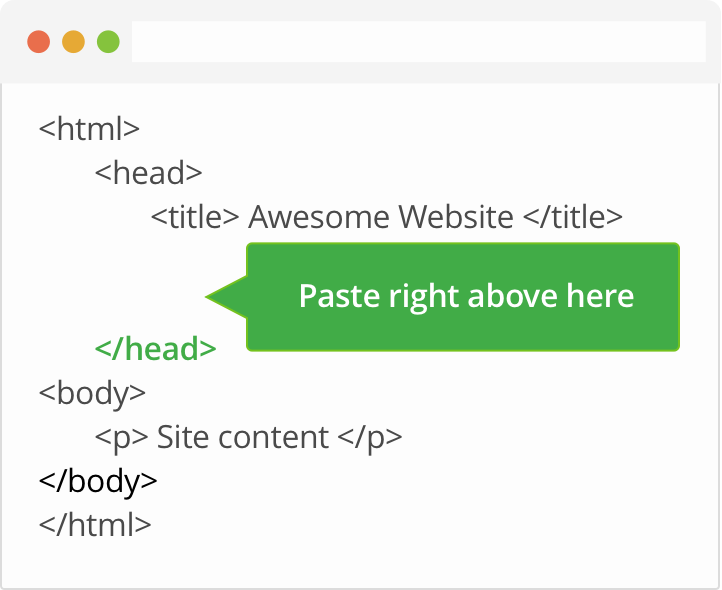Select the opening <body> tag
The height and width of the screenshot is (590, 722).
[93, 393]
